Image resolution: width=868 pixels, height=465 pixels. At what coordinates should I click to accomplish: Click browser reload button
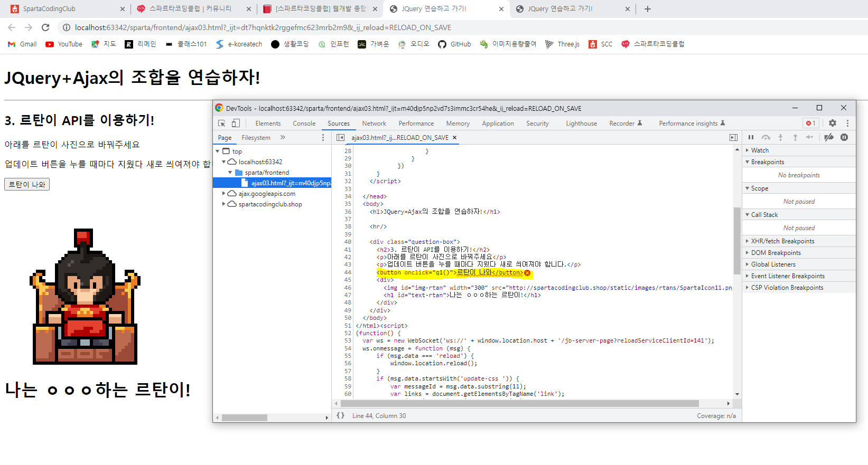[x=45, y=27]
